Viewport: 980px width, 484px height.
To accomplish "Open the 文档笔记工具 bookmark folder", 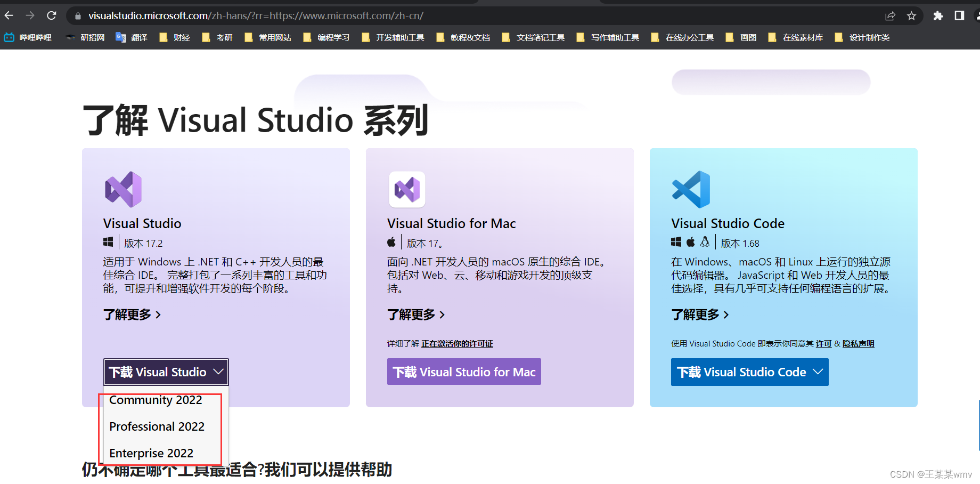I will 533,37.
